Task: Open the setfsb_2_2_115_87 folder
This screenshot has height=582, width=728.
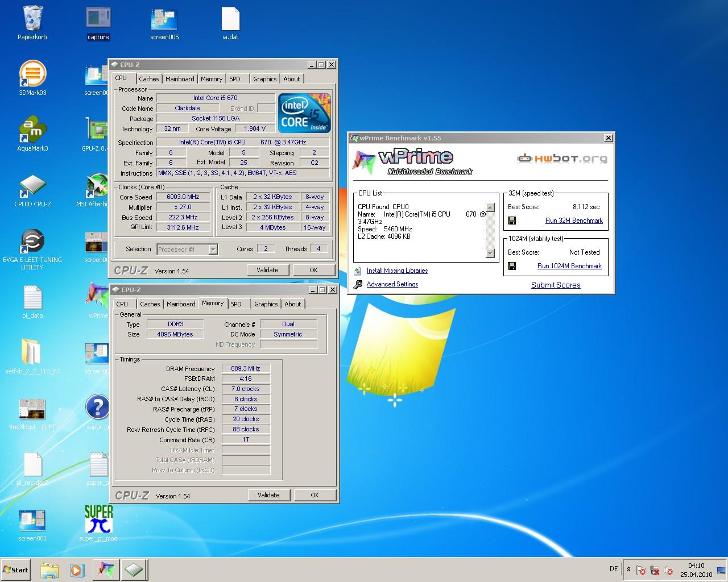Action: click(32, 357)
